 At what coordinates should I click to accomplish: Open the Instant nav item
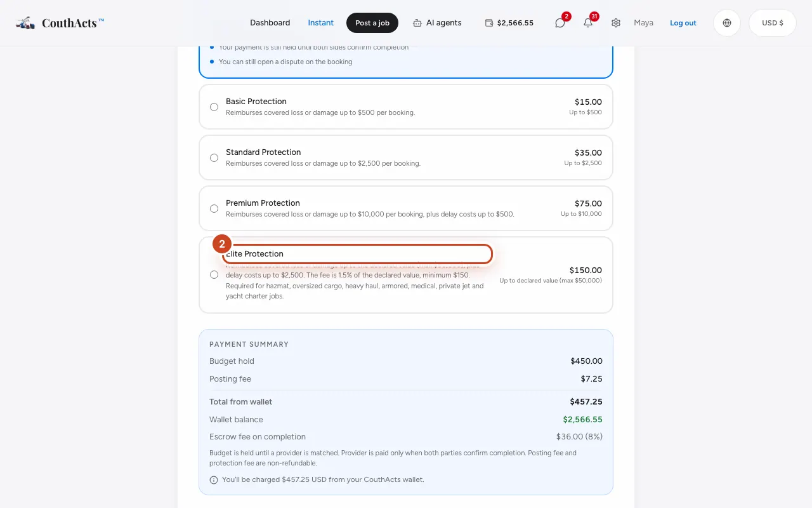point(321,23)
